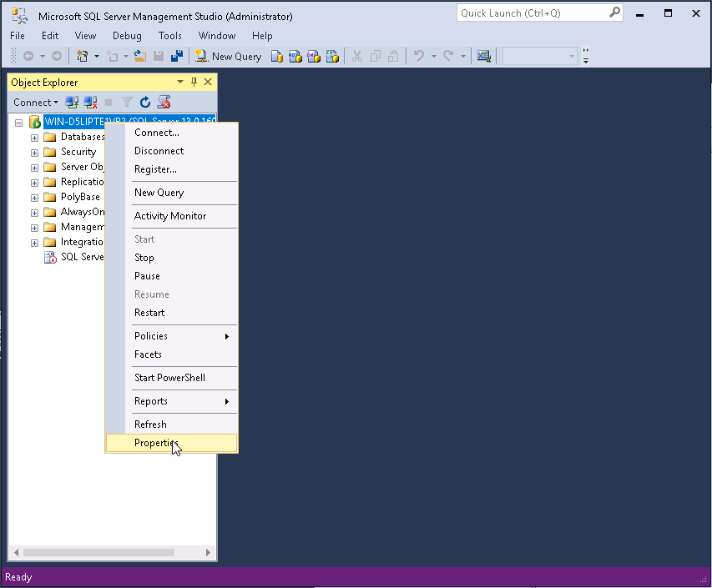Open the Debug menu

coord(127,36)
